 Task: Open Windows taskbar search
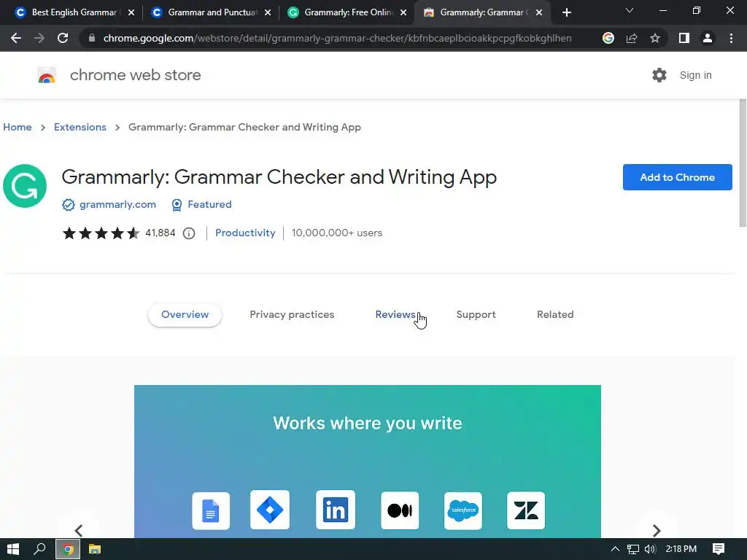(x=39, y=549)
